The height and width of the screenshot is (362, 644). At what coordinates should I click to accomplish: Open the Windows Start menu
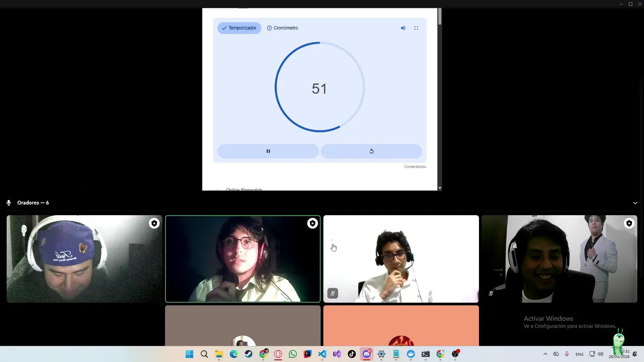point(189,354)
